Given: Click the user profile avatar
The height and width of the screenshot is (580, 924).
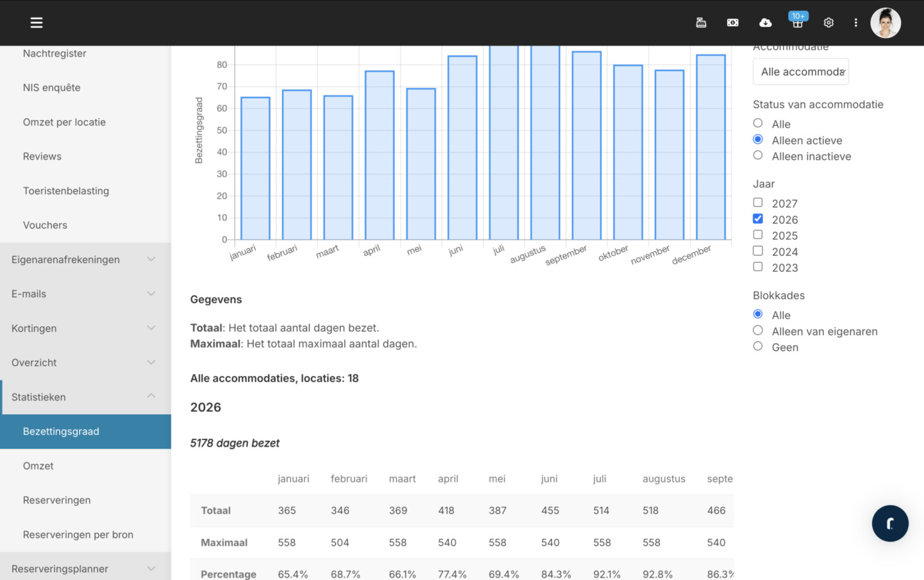Looking at the screenshot, I should [x=885, y=22].
